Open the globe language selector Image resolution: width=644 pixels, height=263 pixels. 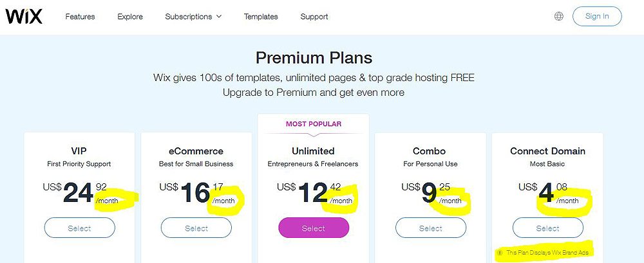tap(558, 17)
